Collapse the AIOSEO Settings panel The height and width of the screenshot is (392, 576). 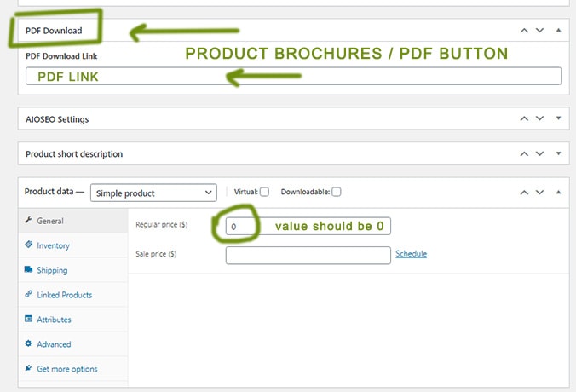coord(558,119)
